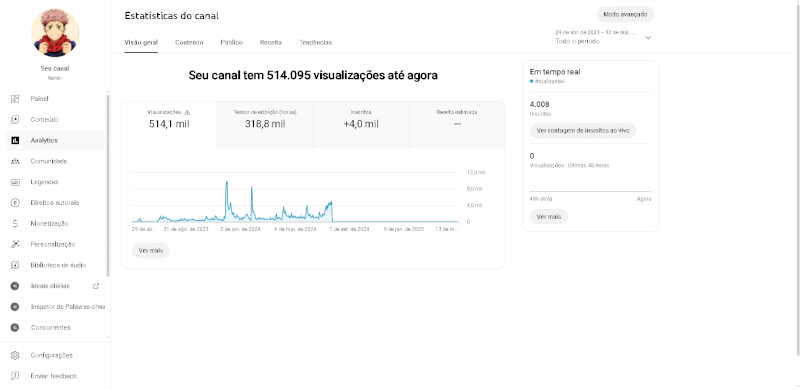Click the Em tempo real card title

point(555,72)
